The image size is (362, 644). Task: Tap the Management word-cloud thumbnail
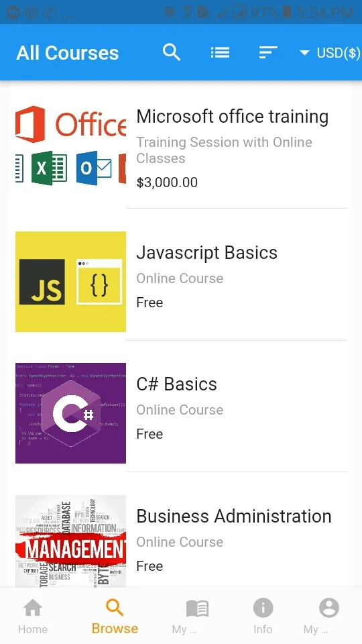coord(70,541)
